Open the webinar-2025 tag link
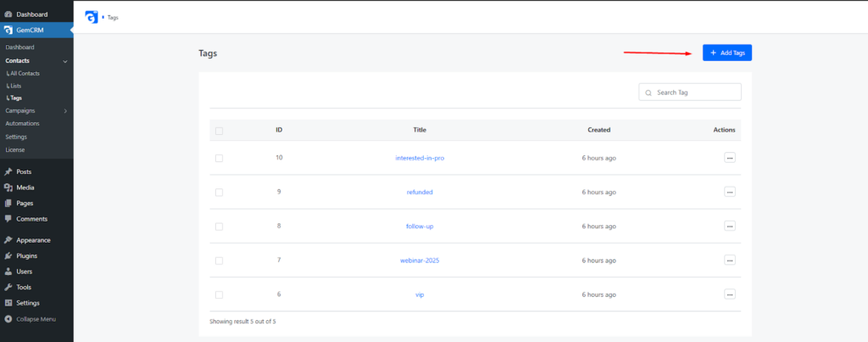The width and height of the screenshot is (868, 342). pyautogui.click(x=420, y=261)
